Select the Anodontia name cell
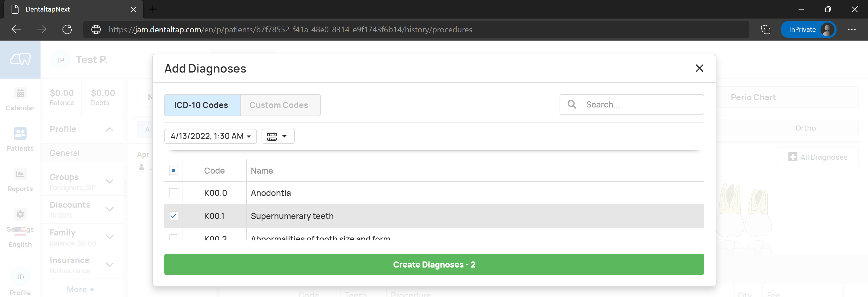Screen dimensions: 868x297 (x=475, y=193)
